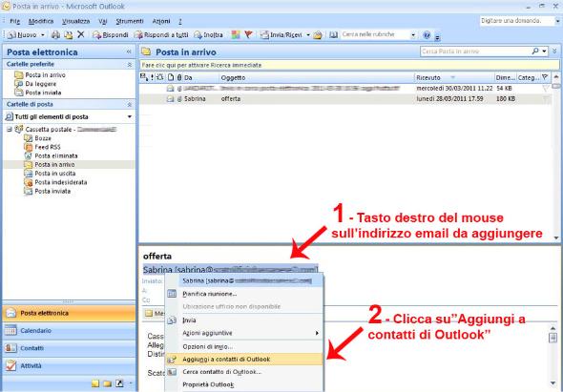The image size is (563, 392).
Task: Open the Azioni menu
Action: 161,21
